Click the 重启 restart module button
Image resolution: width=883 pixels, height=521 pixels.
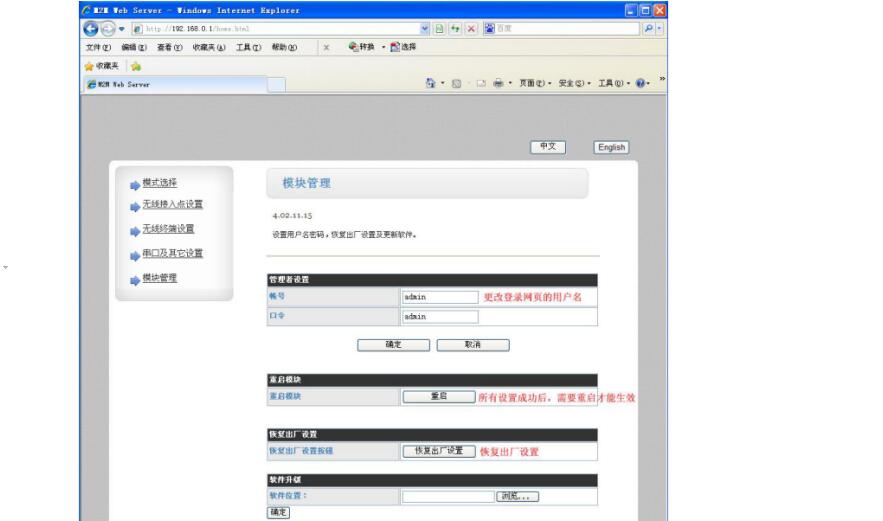click(x=438, y=396)
